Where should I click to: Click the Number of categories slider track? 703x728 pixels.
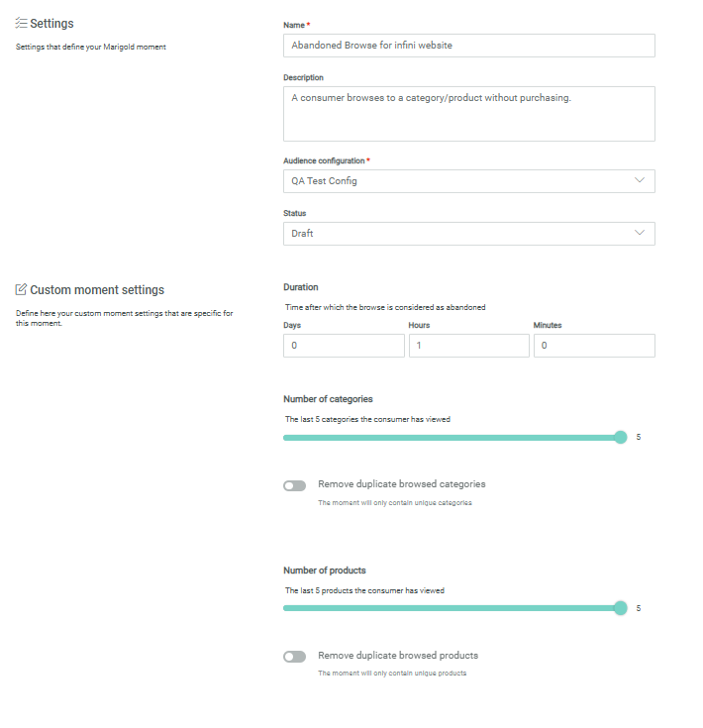(x=446, y=437)
